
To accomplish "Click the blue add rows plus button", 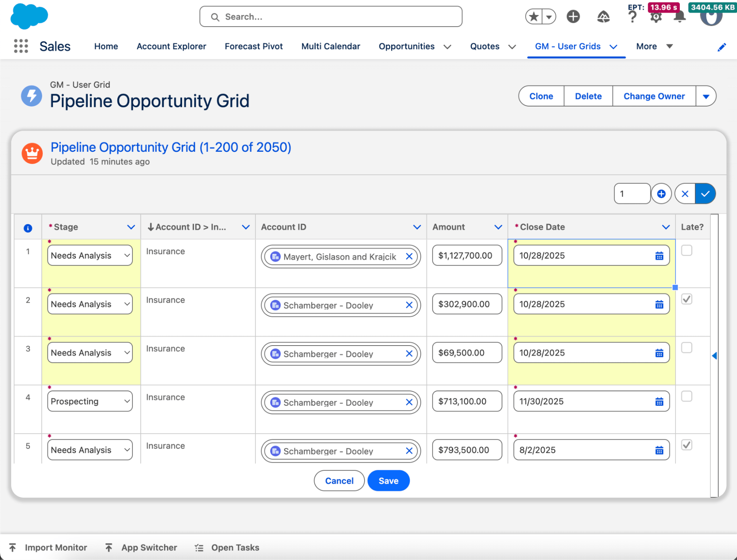I will pyautogui.click(x=661, y=194).
